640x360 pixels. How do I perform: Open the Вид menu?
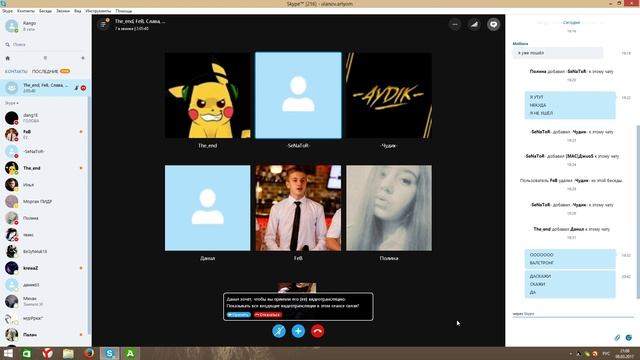coord(78,11)
